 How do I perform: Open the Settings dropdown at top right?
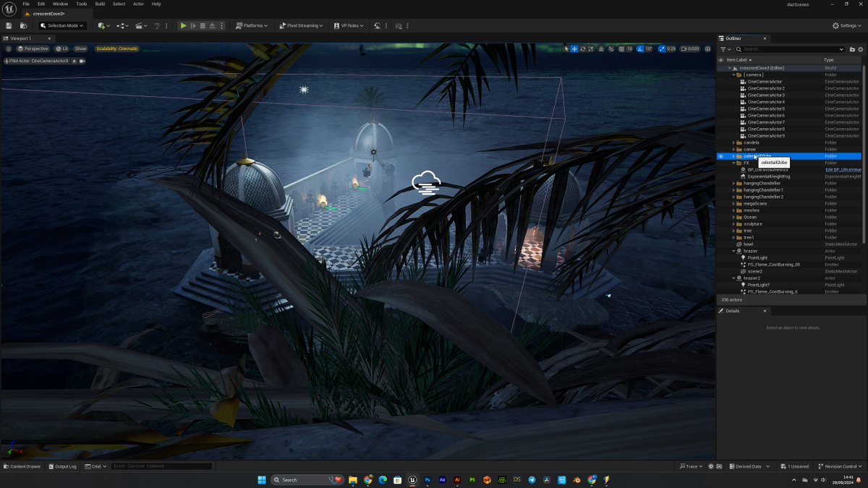pos(848,25)
